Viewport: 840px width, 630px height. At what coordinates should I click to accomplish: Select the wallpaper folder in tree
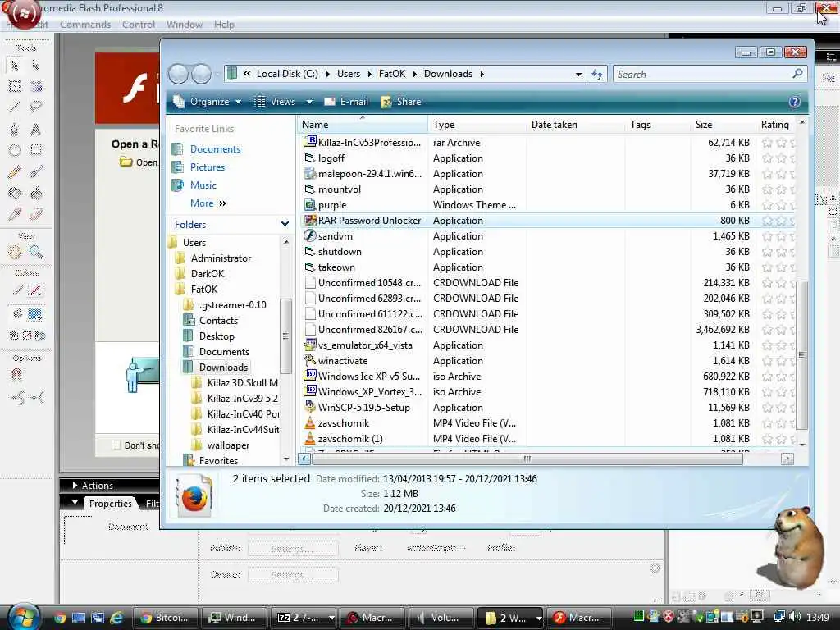(228, 445)
